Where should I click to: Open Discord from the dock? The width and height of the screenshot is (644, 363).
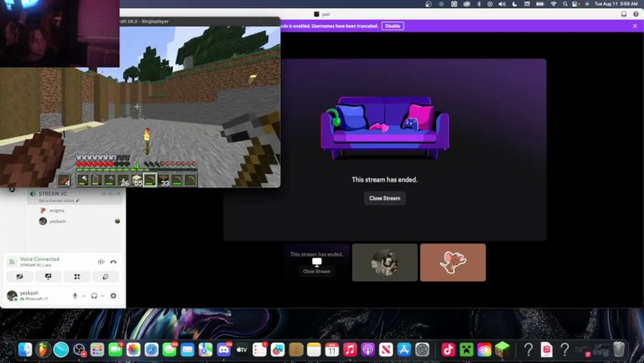(x=224, y=349)
